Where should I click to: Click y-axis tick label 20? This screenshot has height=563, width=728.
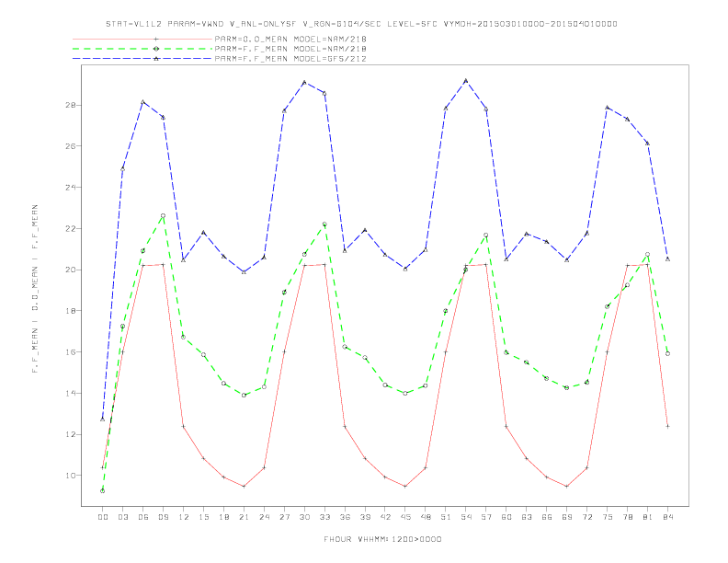tap(71, 270)
